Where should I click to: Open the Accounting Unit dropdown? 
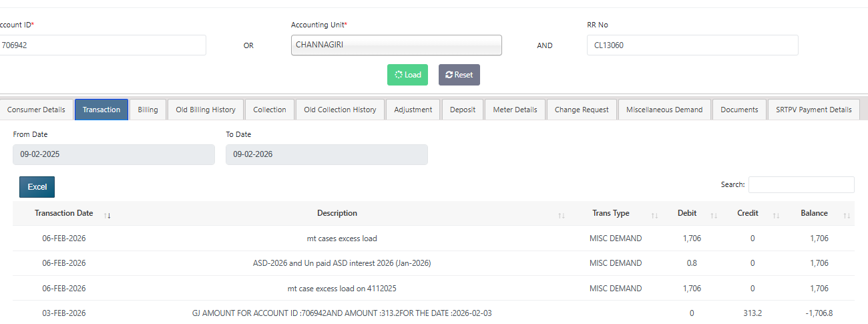[396, 45]
